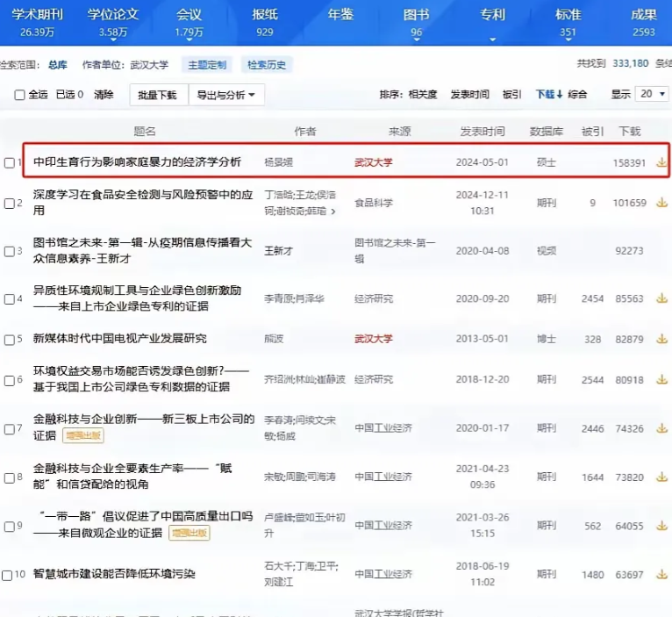Open title 中印生育行为影响家庭暴力的经济学分析

pyautogui.click(x=137, y=162)
